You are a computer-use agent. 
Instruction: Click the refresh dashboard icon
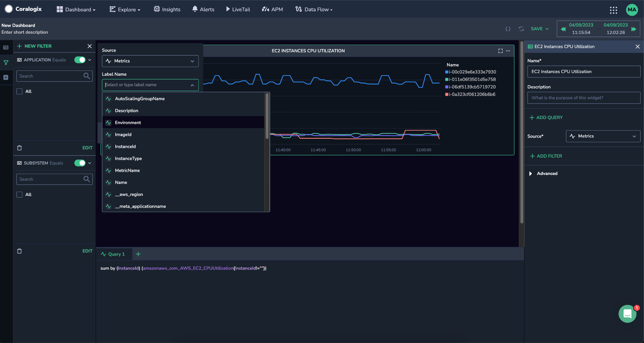[x=521, y=29]
